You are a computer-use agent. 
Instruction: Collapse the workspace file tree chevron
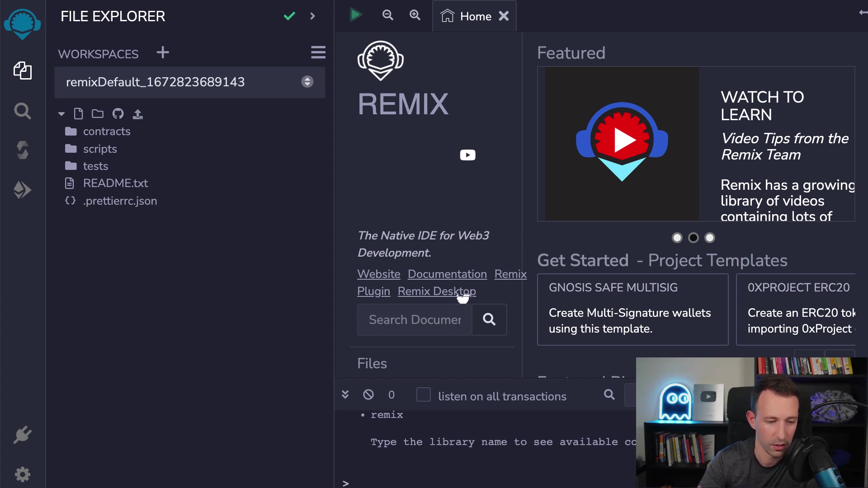(61, 113)
